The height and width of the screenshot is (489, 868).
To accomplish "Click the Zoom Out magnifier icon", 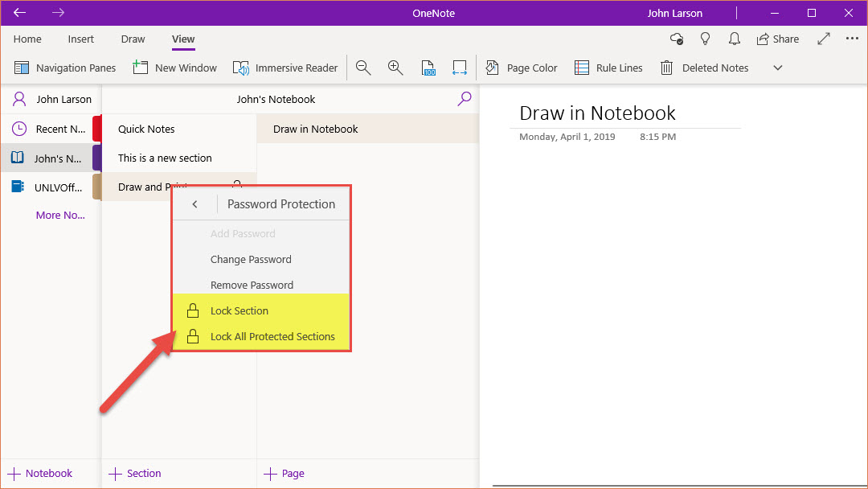I will click(363, 68).
